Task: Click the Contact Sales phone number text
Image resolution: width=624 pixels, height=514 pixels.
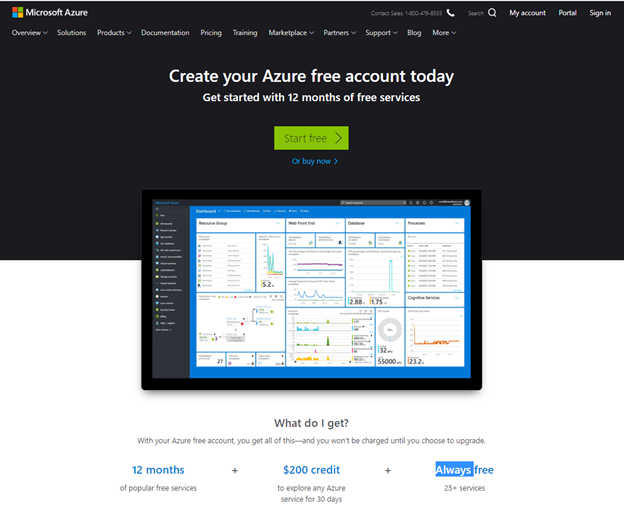Action: pyautogui.click(x=406, y=13)
